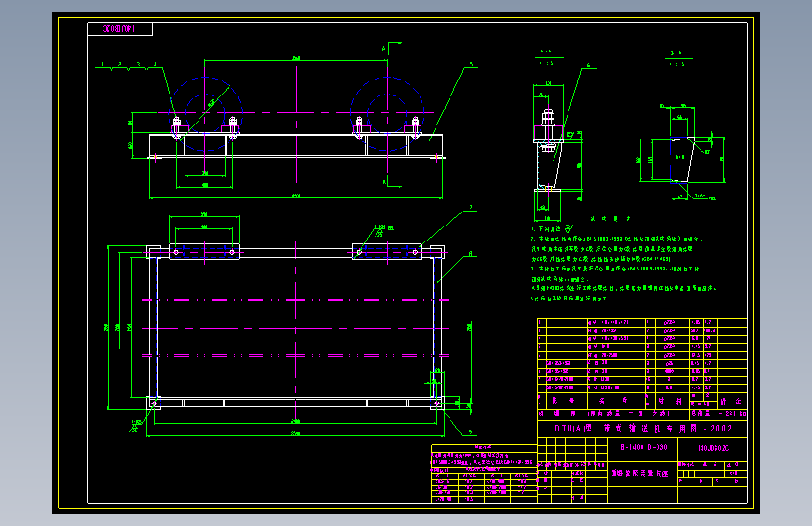Click the weight text ending in '221 kg'
Image resolution: width=812 pixels, height=526 pixels.
[x=718, y=413]
